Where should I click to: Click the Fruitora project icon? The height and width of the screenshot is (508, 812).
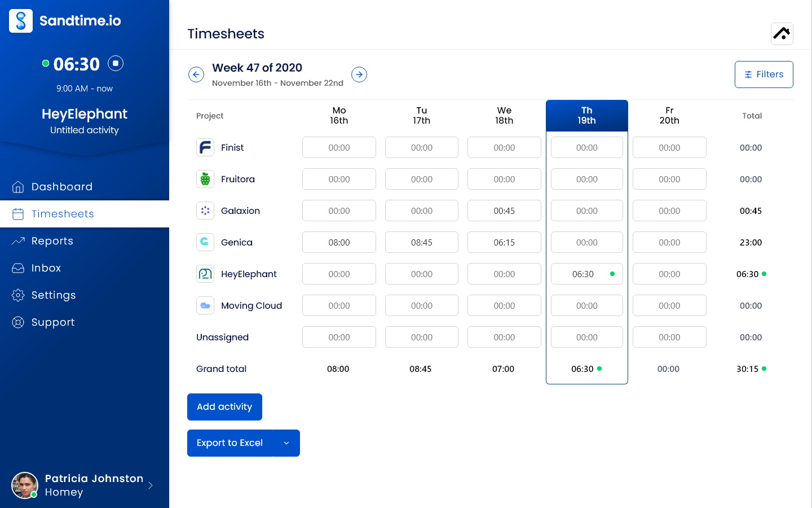[205, 179]
